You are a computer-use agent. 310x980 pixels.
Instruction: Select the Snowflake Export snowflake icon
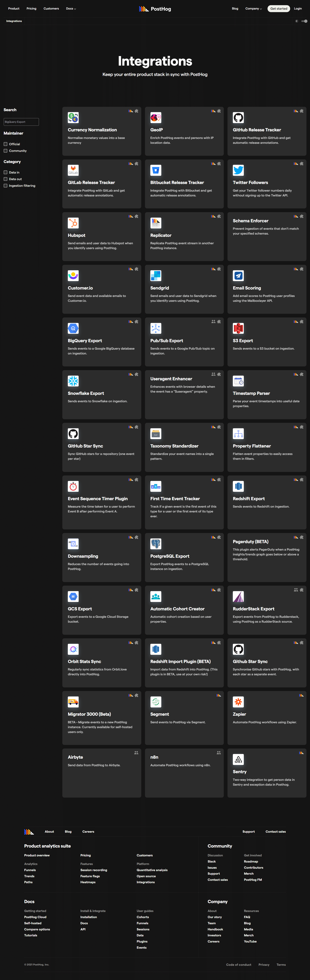coord(73,381)
